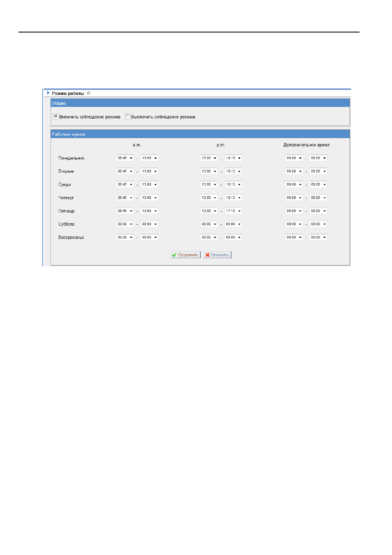Open Воскресенье a.m. start time dropdown
392x555 pixels.
pyautogui.click(x=125, y=237)
